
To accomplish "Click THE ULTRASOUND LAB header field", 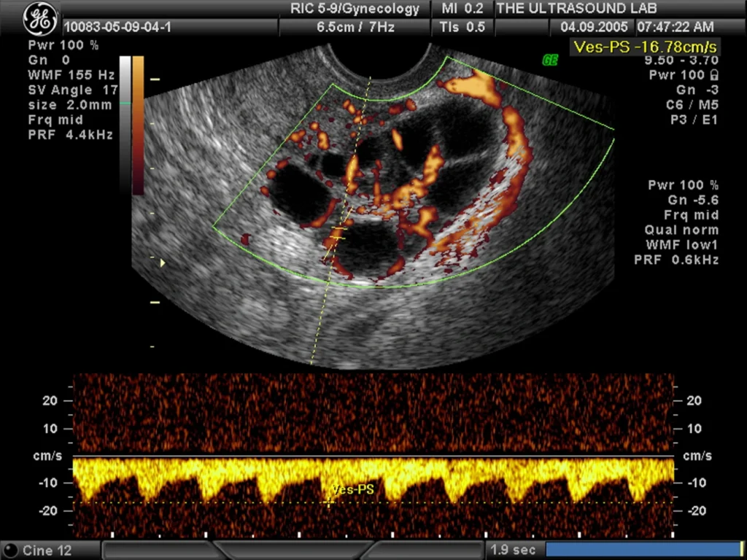I will (576, 8).
